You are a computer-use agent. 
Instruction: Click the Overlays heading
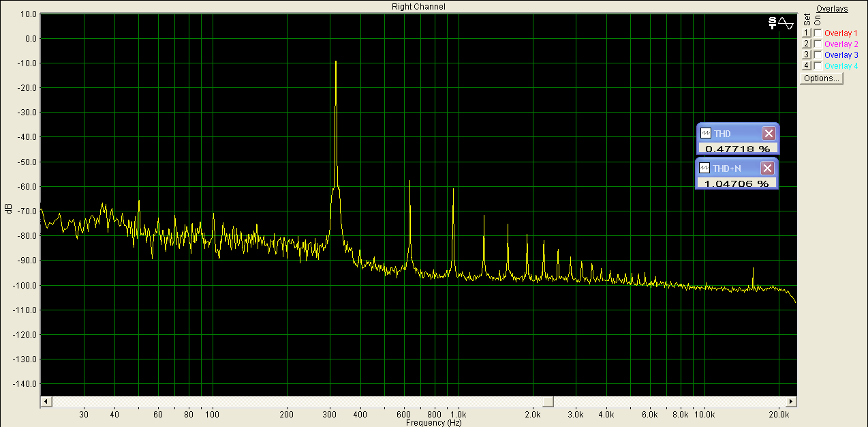(x=832, y=9)
